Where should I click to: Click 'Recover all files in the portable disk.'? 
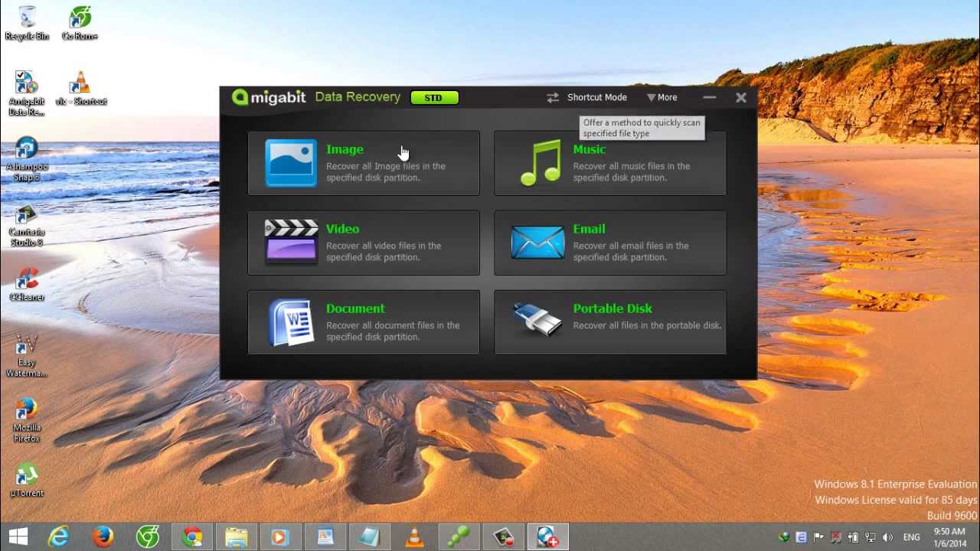click(x=647, y=325)
